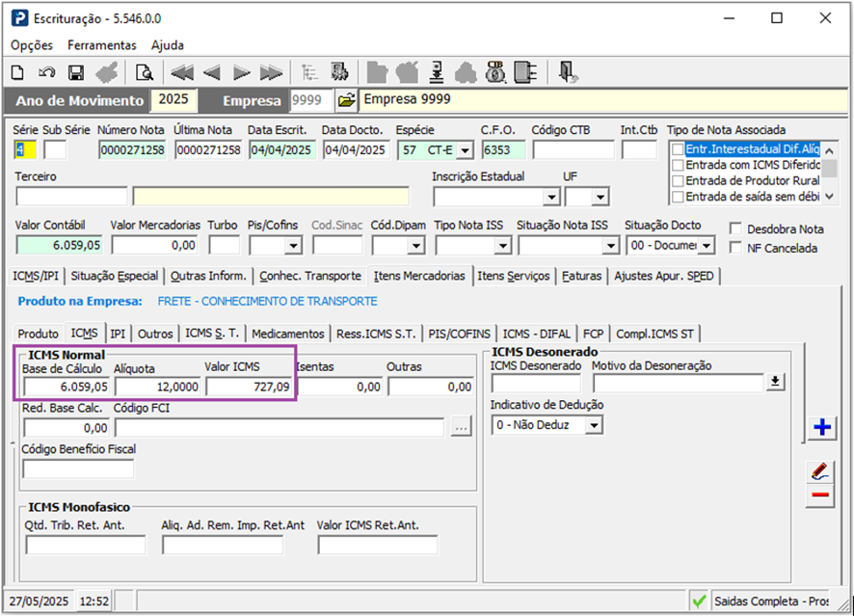Open the Ferramentas menu
This screenshot has width=854, height=616.
102,45
